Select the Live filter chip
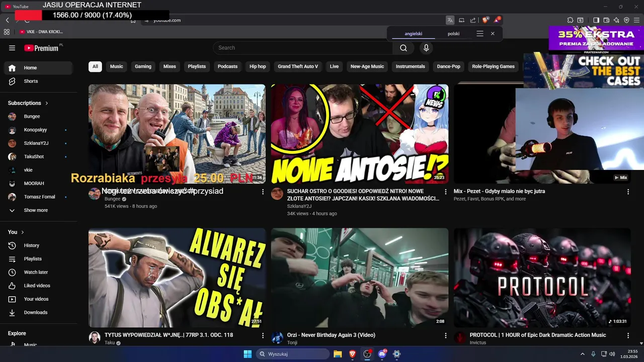 coord(334,66)
